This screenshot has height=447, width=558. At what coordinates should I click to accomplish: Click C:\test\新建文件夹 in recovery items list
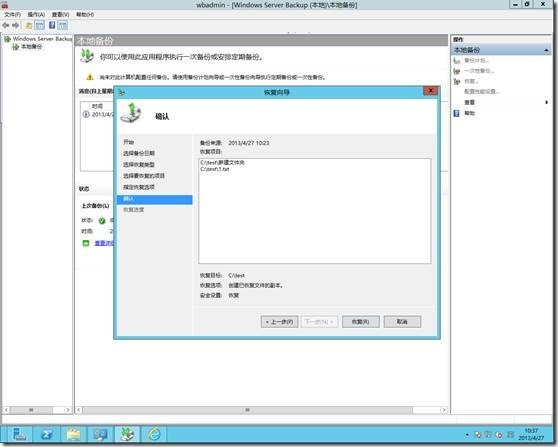(222, 163)
